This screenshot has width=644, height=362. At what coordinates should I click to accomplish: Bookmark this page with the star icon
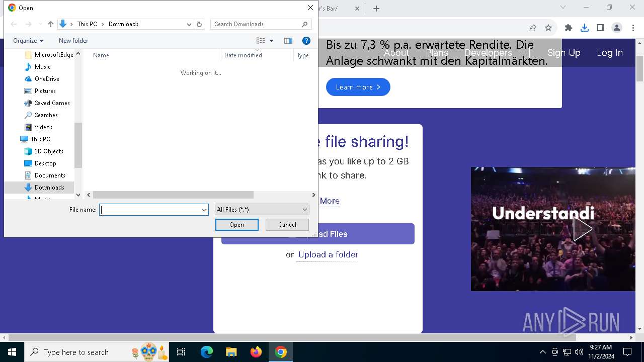click(x=548, y=28)
